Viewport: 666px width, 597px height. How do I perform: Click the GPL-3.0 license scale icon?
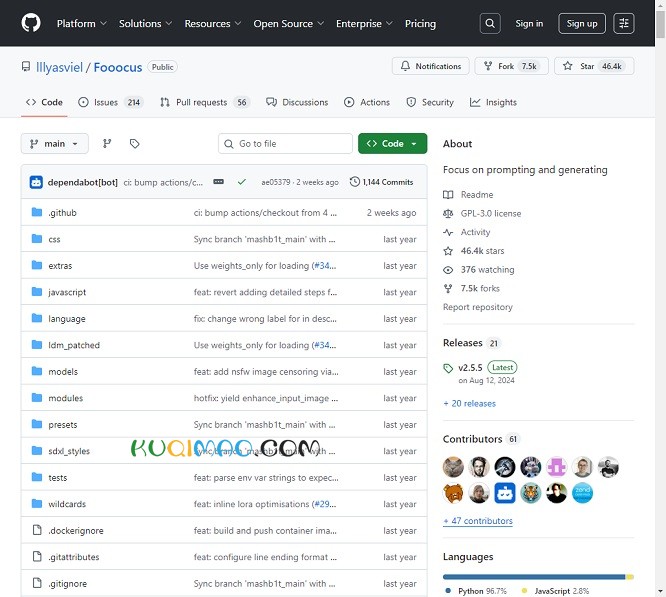(448, 213)
